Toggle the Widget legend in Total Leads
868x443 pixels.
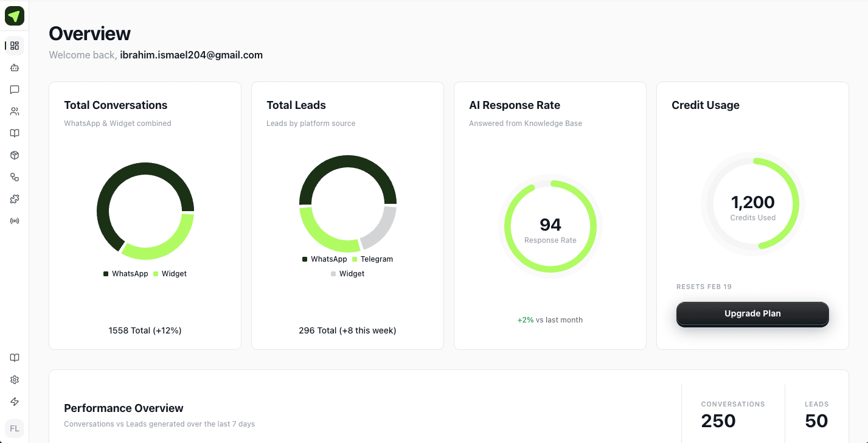pos(347,273)
